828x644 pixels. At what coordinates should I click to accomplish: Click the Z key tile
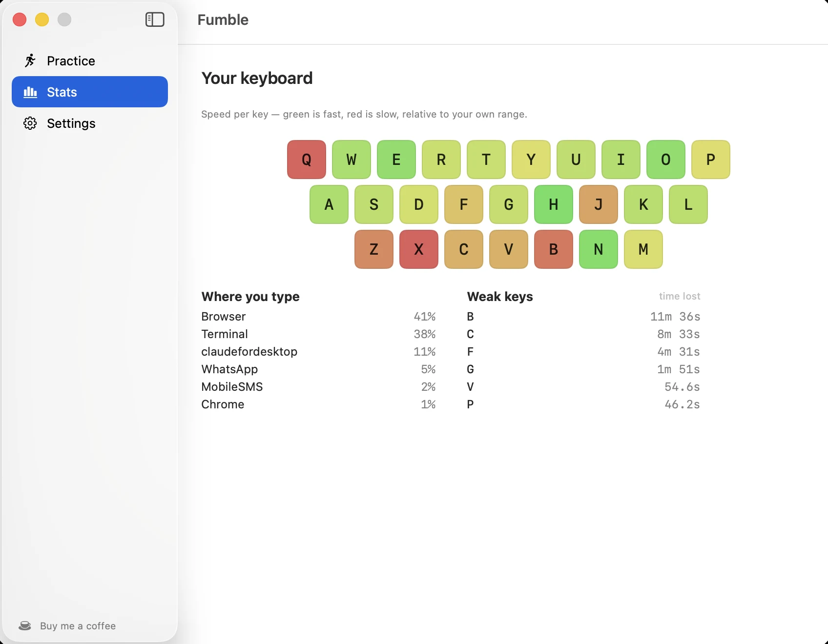tap(374, 249)
